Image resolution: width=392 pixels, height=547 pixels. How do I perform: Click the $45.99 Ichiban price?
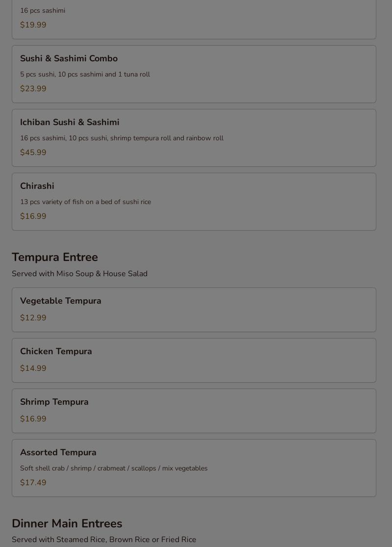tap(33, 153)
